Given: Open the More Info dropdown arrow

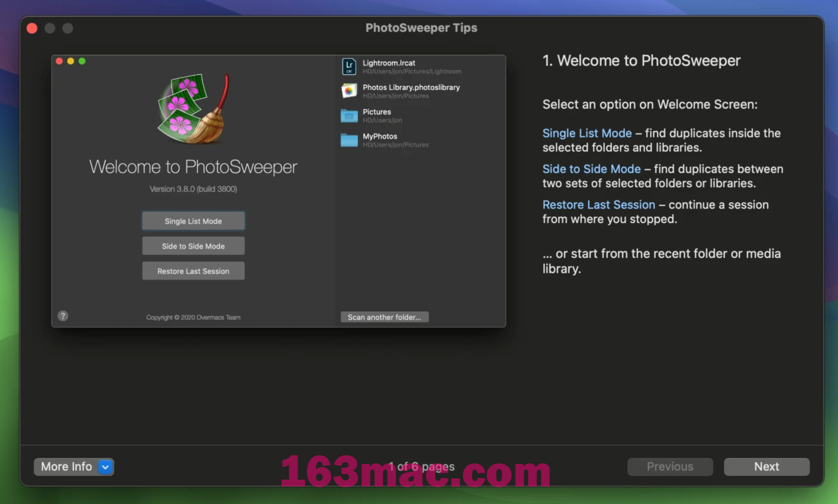Looking at the screenshot, I should point(106,467).
